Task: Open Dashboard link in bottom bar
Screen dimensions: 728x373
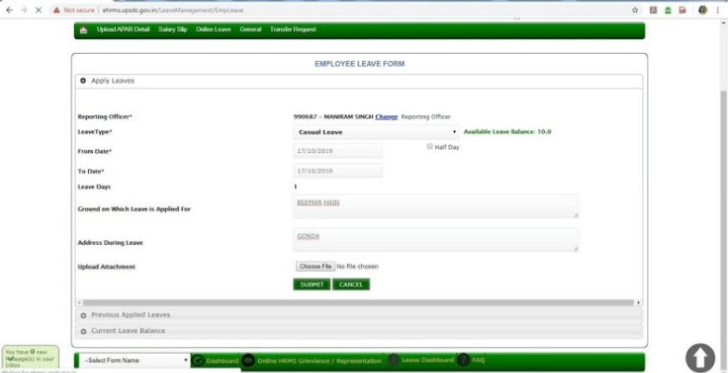Action: [222, 361]
